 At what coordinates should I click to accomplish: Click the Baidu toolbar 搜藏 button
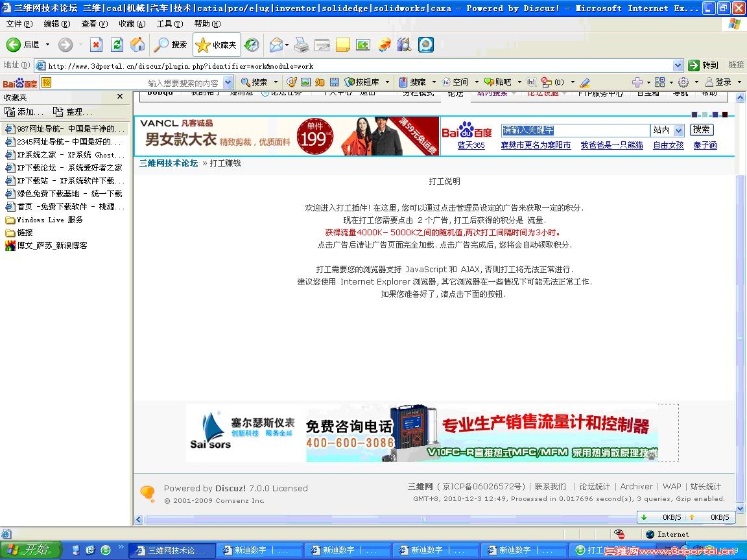[x=412, y=82]
